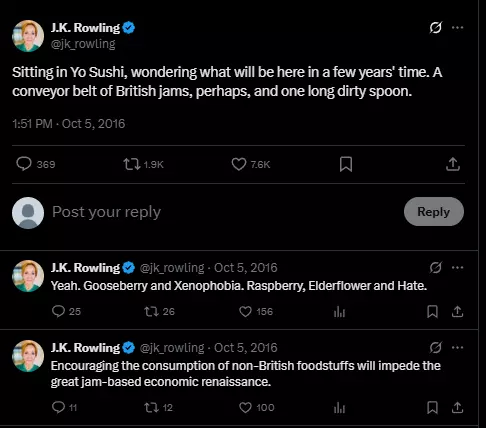Open J.K. Rowling avatar on main tweet
Screen dimensions: 486x428
28,36
